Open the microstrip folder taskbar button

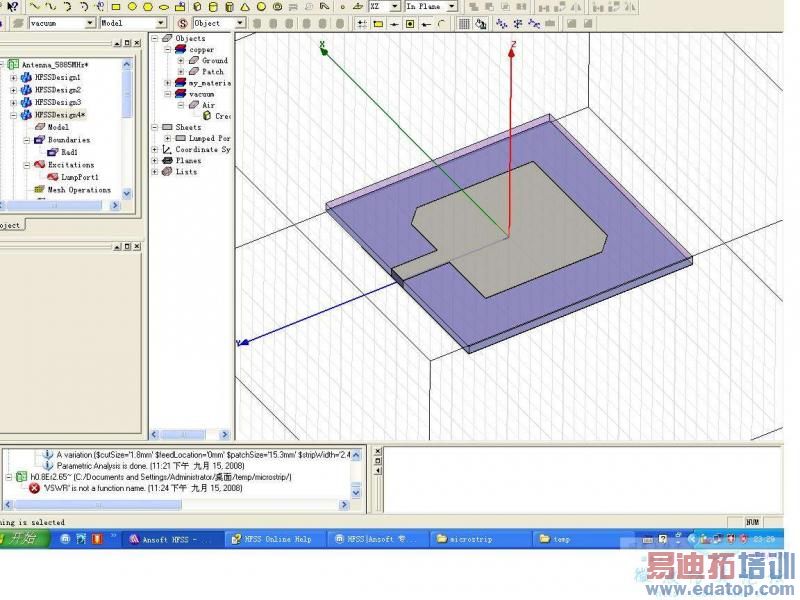tap(480, 539)
